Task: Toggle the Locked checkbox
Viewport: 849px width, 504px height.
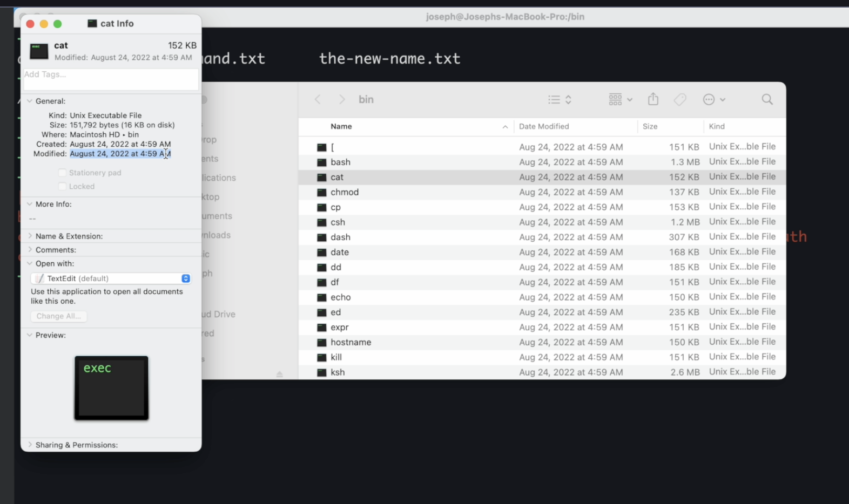Action: tap(62, 186)
